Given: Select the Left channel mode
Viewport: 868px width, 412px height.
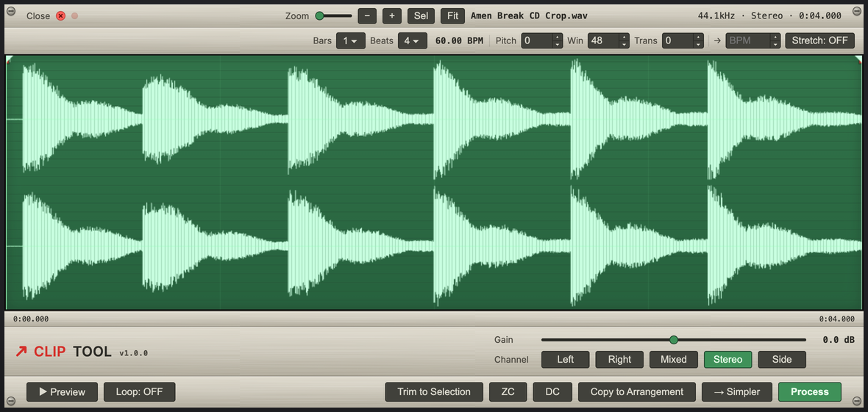Looking at the screenshot, I should point(565,359).
